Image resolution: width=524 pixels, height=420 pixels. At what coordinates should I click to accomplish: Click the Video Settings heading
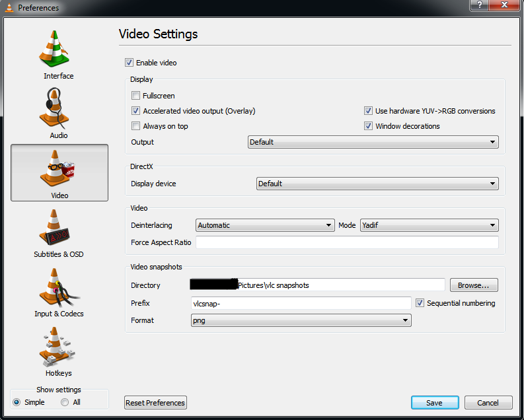click(158, 34)
